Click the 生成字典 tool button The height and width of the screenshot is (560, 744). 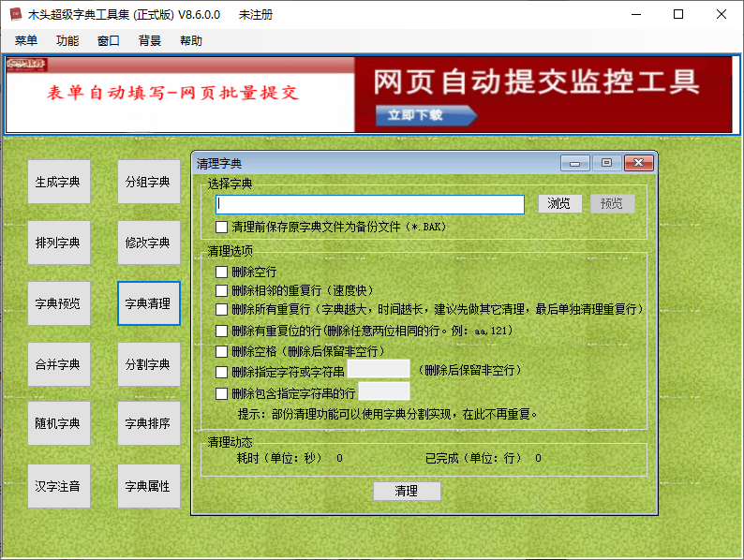59,182
